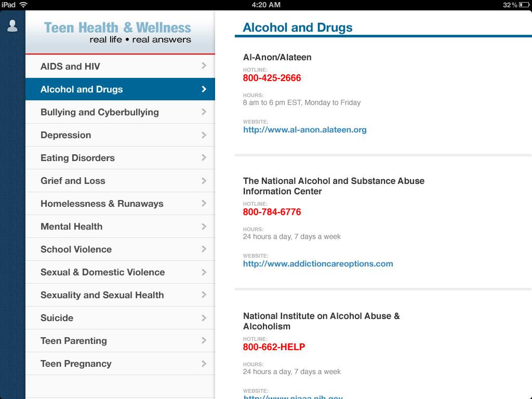Select the Alcohol and Drugs category
532x399 pixels.
[120, 89]
